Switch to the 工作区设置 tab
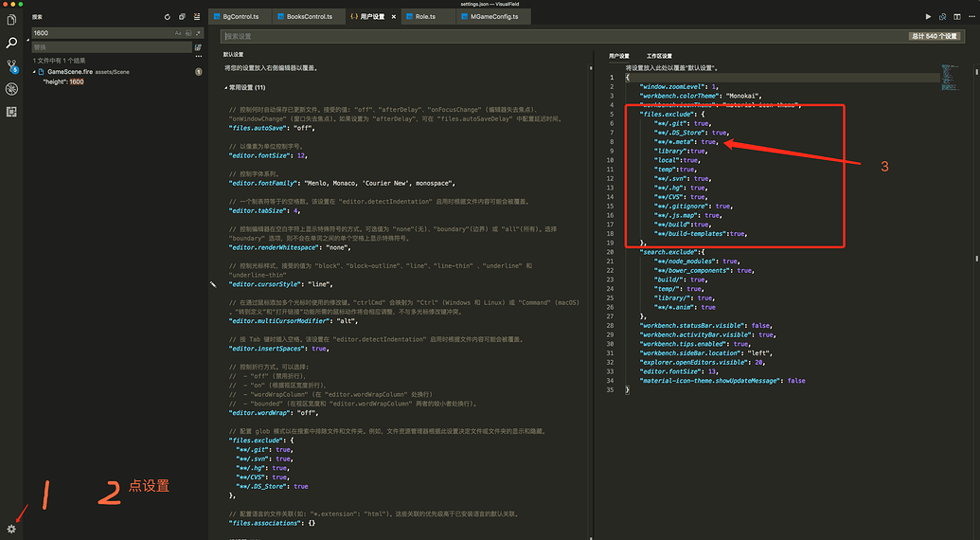Image resolution: width=980 pixels, height=540 pixels. point(659,56)
